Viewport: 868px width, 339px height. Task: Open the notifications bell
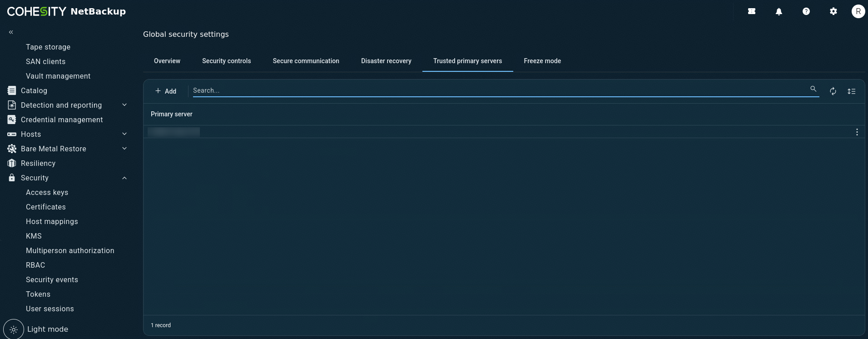(x=779, y=12)
